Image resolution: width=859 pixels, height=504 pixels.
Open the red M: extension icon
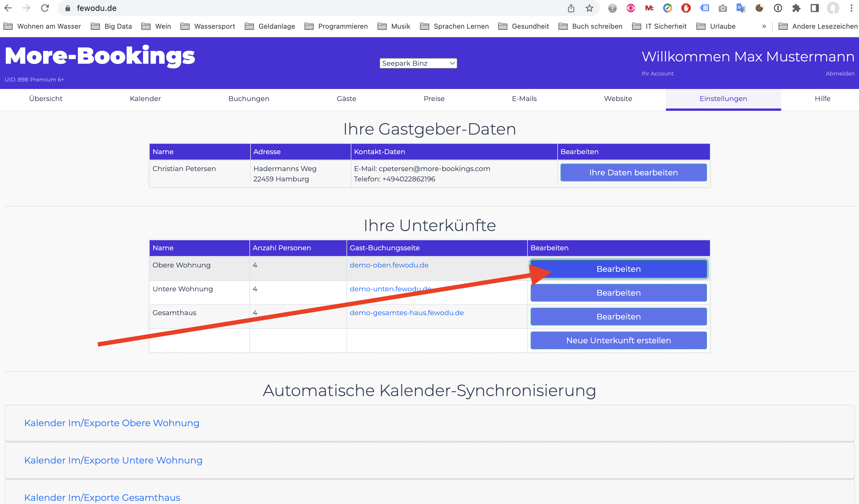click(x=649, y=8)
